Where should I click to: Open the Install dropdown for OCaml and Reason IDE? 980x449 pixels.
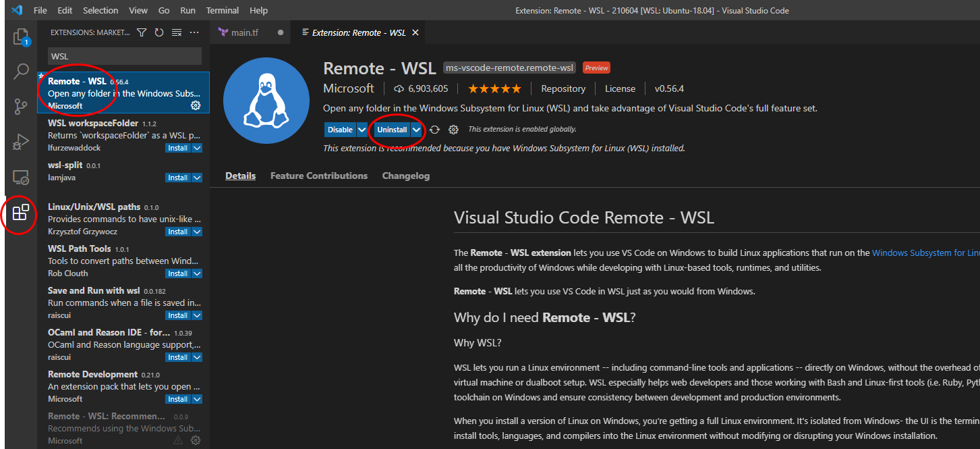tap(197, 357)
